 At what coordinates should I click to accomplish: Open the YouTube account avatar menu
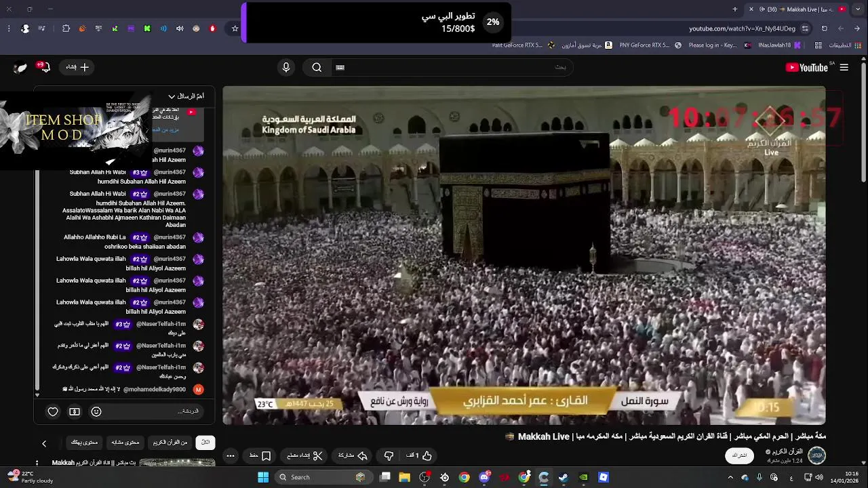coord(20,67)
